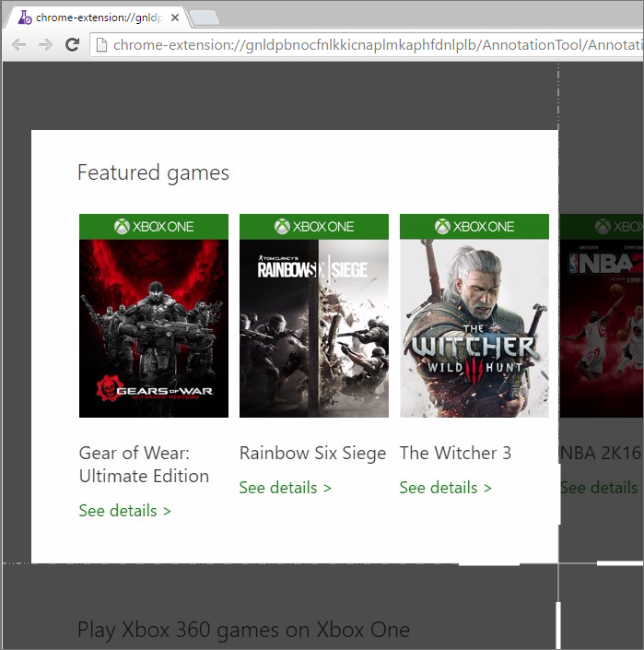Click the flask favicon on the tab
The image size is (644, 650).
(25, 18)
